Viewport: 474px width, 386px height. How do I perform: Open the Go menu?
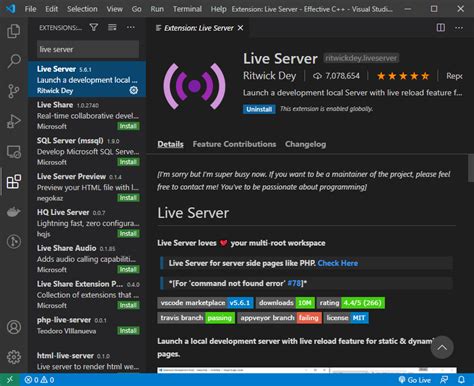136,9
